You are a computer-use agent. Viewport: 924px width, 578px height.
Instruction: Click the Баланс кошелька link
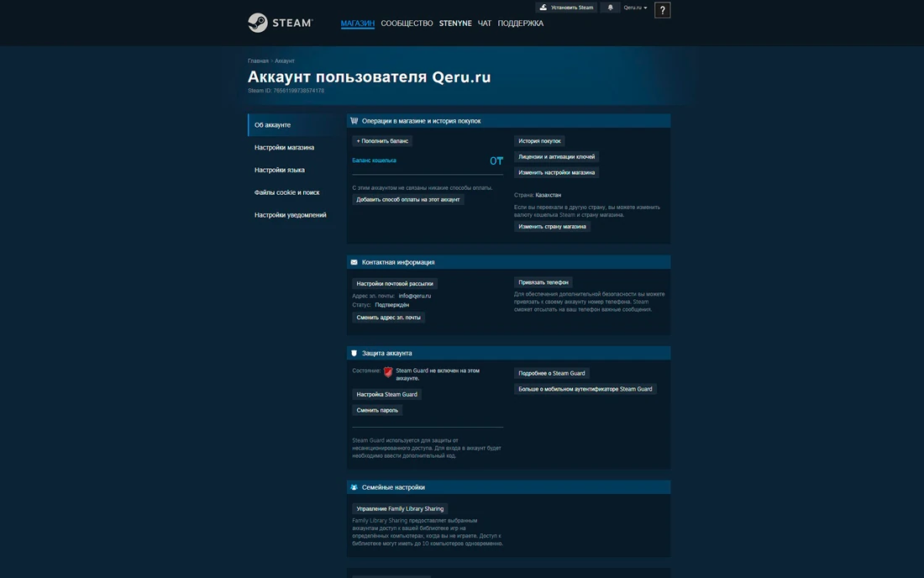point(374,160)
